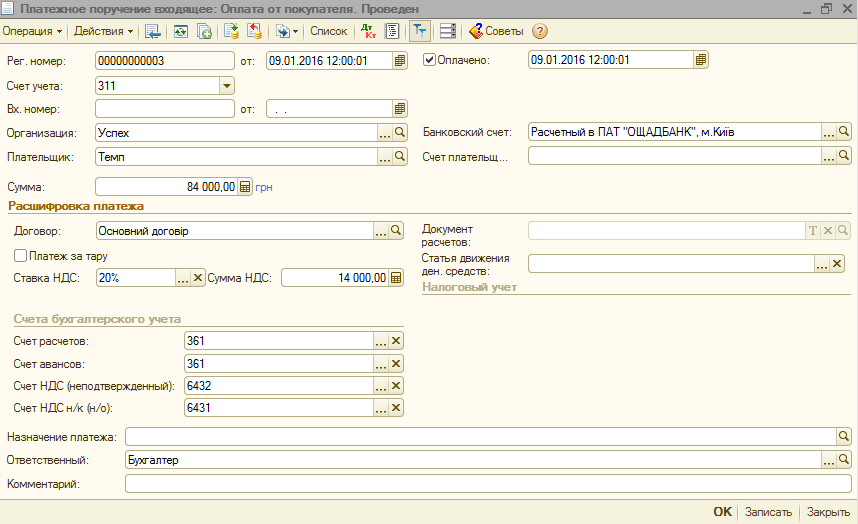Image resolution: width=858 pixels, height=524 pixels.
Task: Open calendar picker for registration date
Action: 400,60
